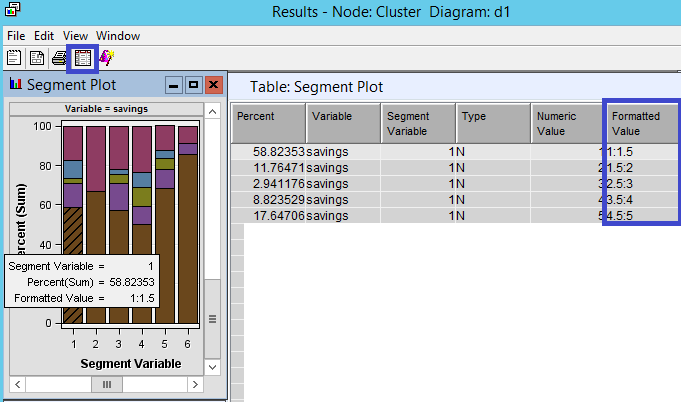Click the brown segment of bar 2
The image size is (681, 402).
(96, 224)
